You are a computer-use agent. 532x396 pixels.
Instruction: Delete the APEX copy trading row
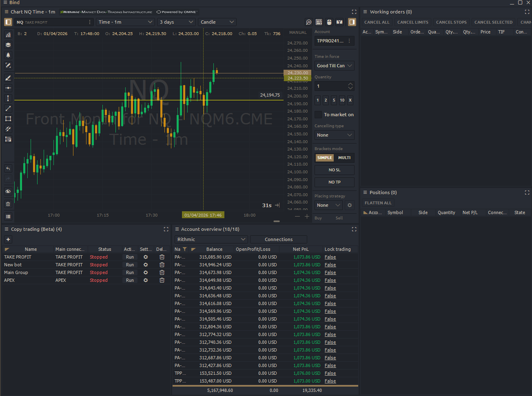[x=162, y=280]
